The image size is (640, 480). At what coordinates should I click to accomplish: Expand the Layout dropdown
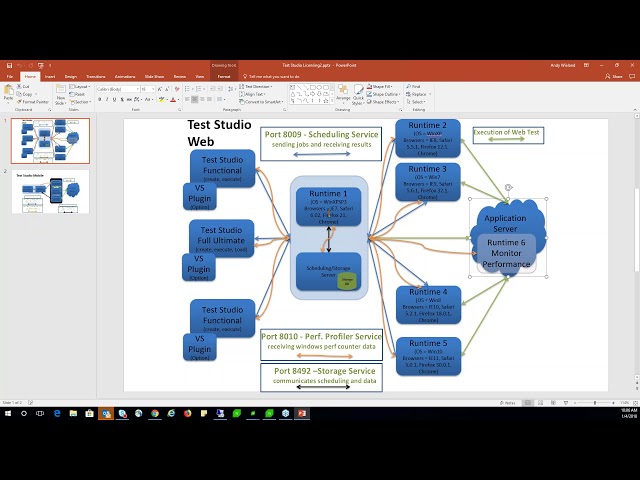80,87
